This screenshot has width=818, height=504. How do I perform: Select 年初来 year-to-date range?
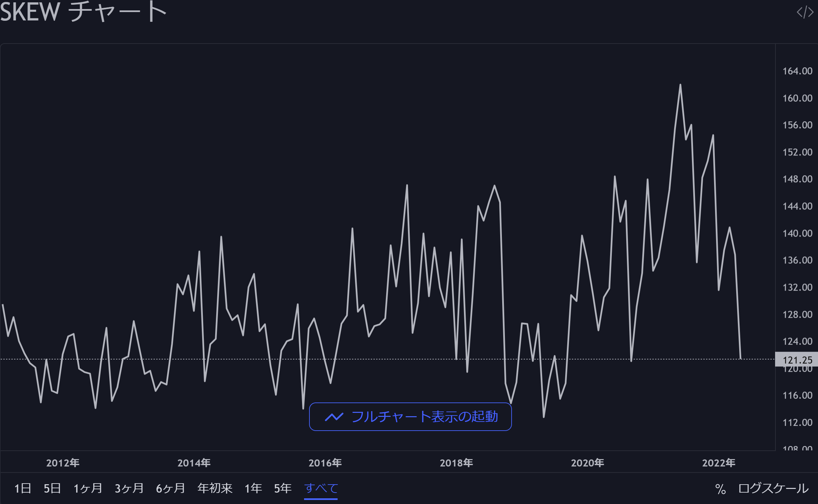tap(215, 488)
